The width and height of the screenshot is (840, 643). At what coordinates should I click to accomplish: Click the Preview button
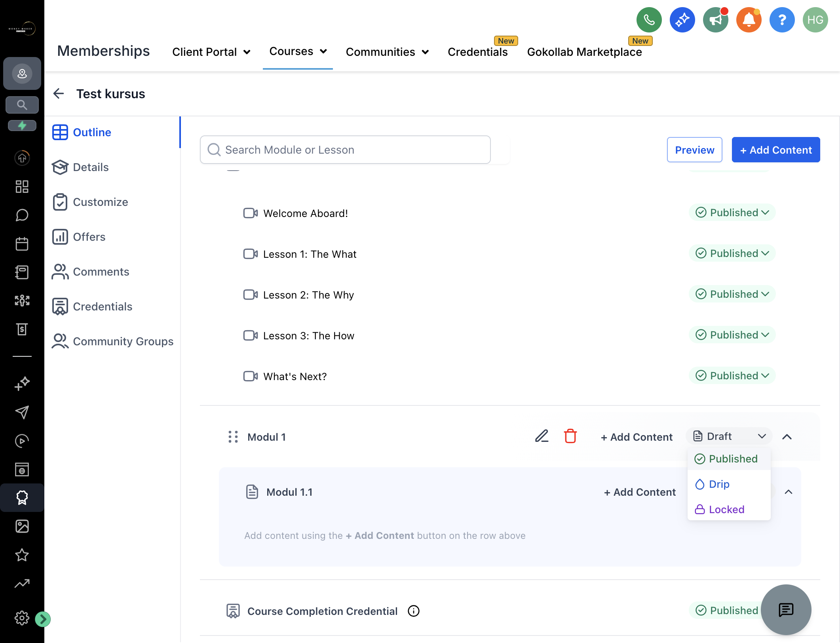694,150
